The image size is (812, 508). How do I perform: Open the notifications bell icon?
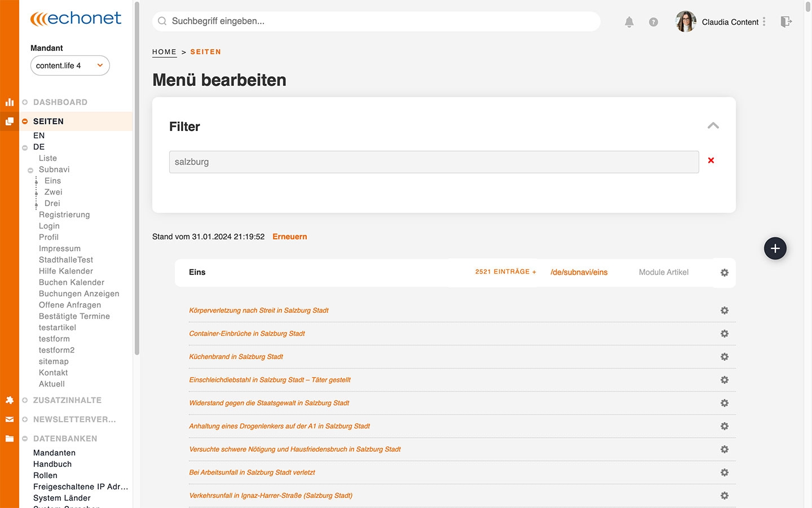coord(629,22)
